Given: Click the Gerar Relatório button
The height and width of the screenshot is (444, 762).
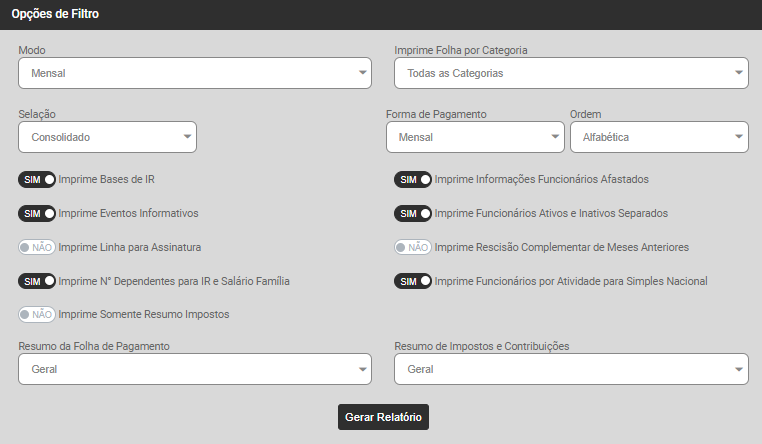Looking at the screenshot, I should (x=383, y=417).
